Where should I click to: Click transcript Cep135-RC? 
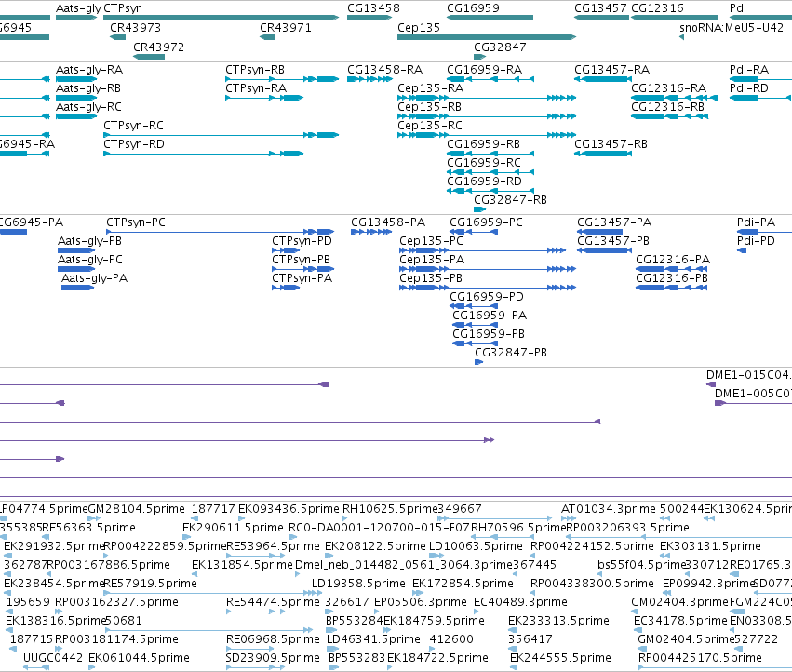pyautogui.click(x=487, y=135)
